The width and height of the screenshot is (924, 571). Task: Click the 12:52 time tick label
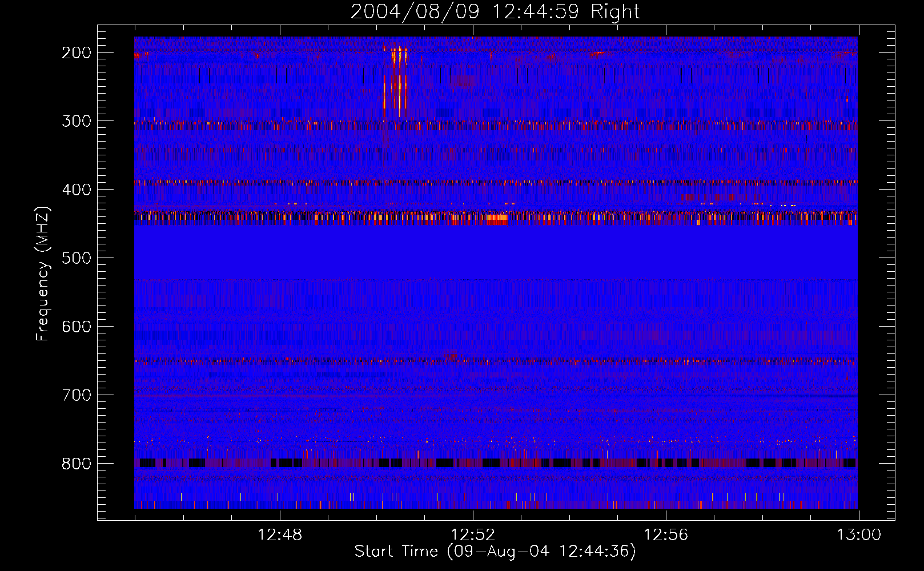pyautogui.click(x=473, y=535)
